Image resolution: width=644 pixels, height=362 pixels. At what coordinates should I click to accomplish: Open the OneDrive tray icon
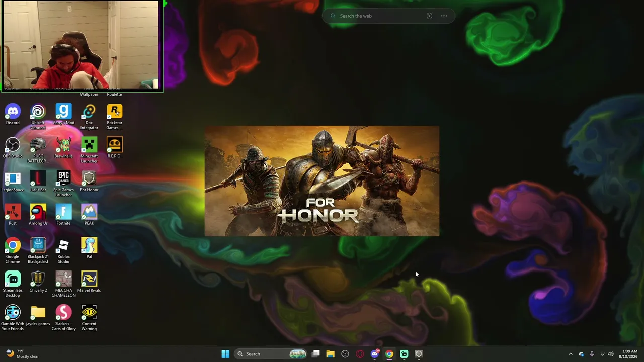(x=581, y=354)
